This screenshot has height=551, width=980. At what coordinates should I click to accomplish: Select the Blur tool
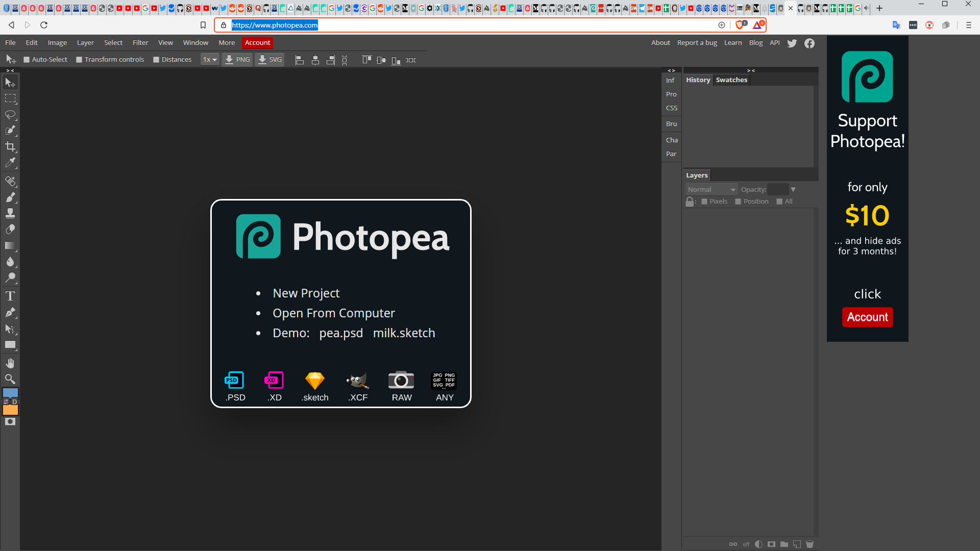pos(10,262)
